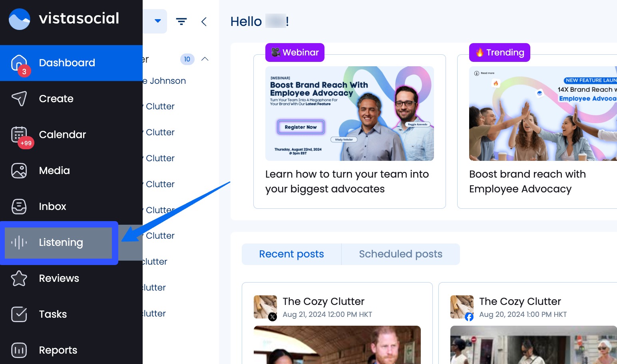Collapse the profile list showing 10 profiles

pos(205,59)
